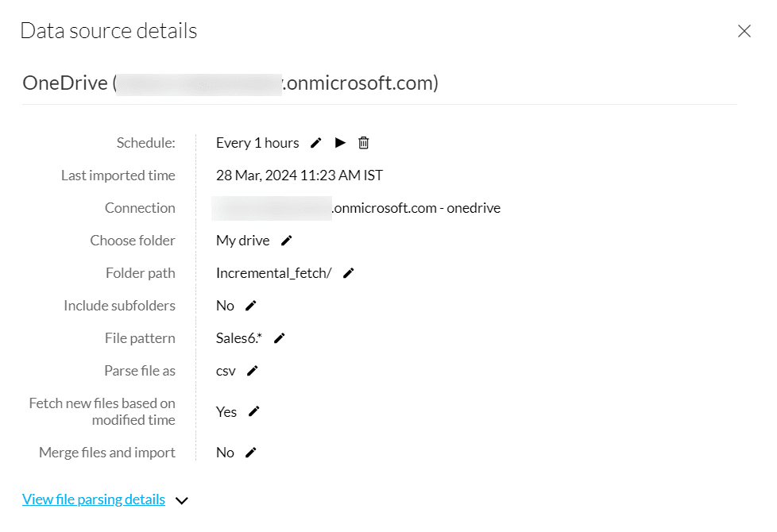Edit the Merge files and import option

point(251,453)
